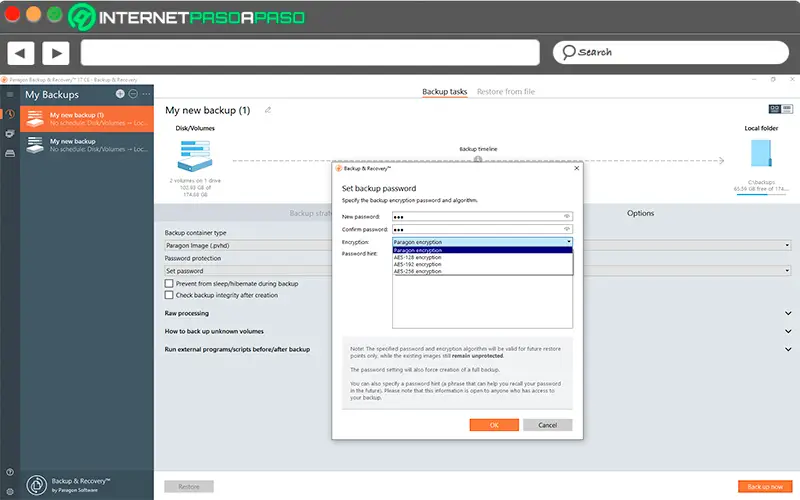800x500 pixels.
Task: Expand Run external programs/scripts section
Action: 788,349
